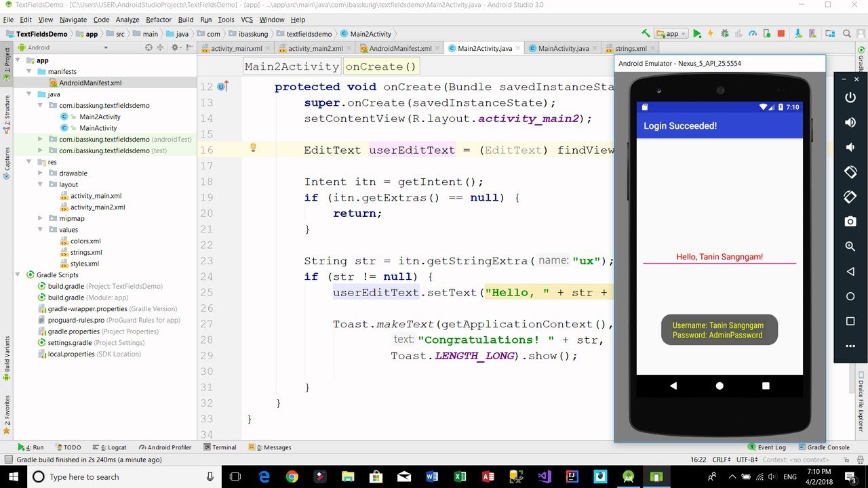Click the scroll from source target icon
This screenshot has width=868, height=488.
point(149,47)
